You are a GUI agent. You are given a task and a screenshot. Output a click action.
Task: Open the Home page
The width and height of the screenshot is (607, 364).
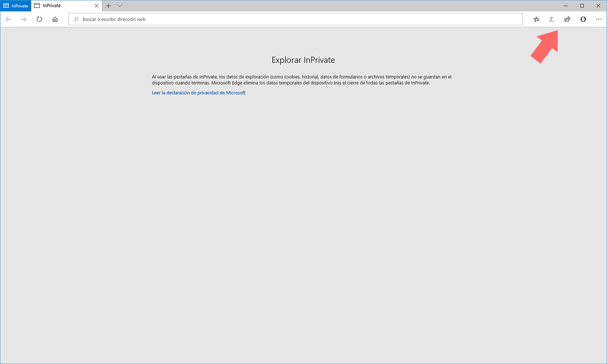point(55,19)
